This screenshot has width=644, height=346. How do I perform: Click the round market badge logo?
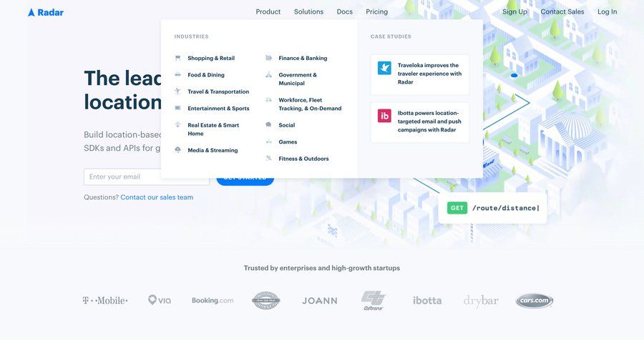coord(266,300)
